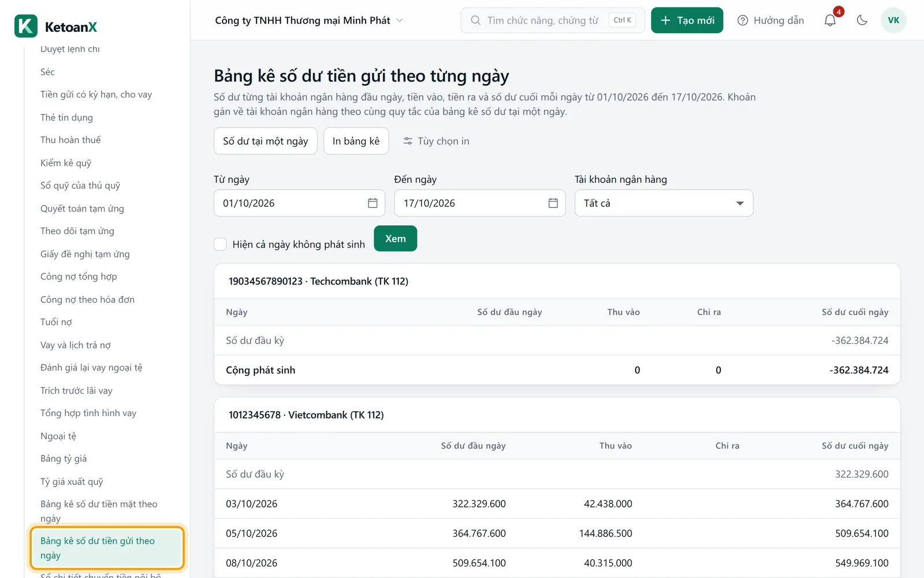Click Thu vào value 144.886.500

tap(606, 533)
